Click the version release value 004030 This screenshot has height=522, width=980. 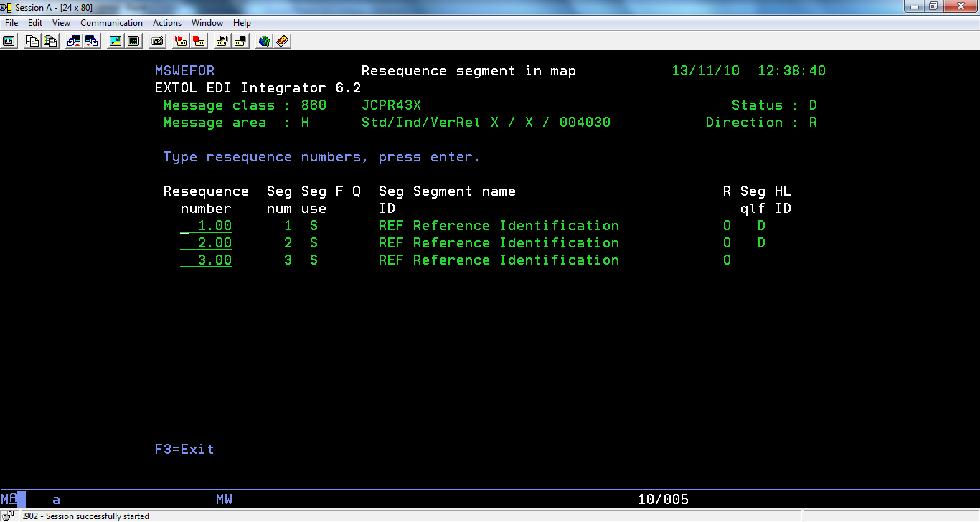pyautogui.click(x=585, y=123)
